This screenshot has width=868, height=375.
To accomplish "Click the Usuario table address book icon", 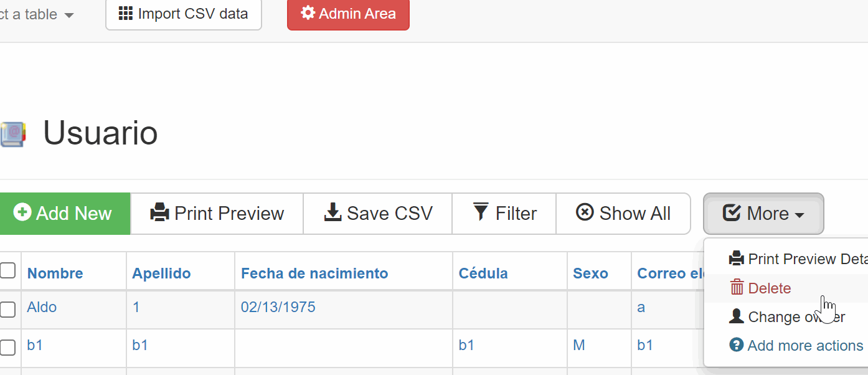I will click(12, 134).
